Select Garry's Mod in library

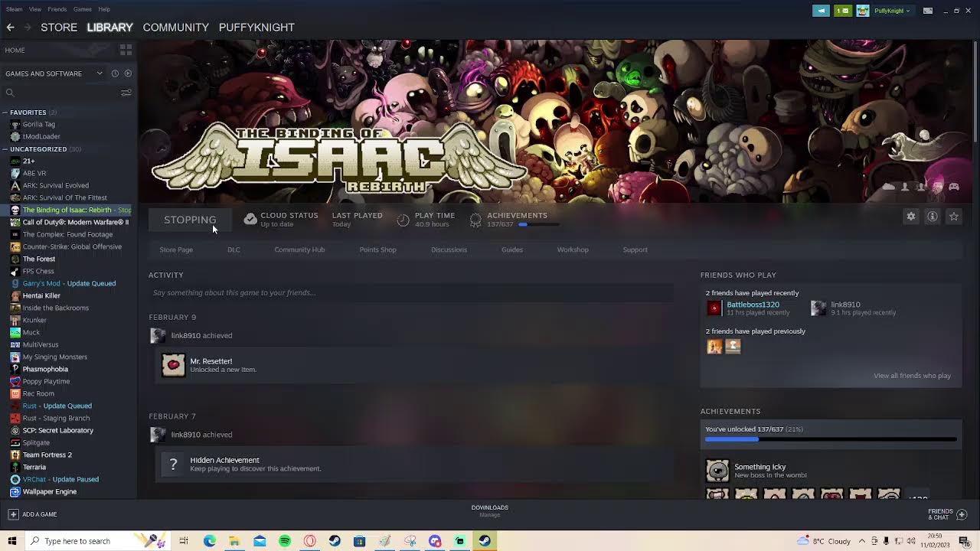[x=69, y=283]
